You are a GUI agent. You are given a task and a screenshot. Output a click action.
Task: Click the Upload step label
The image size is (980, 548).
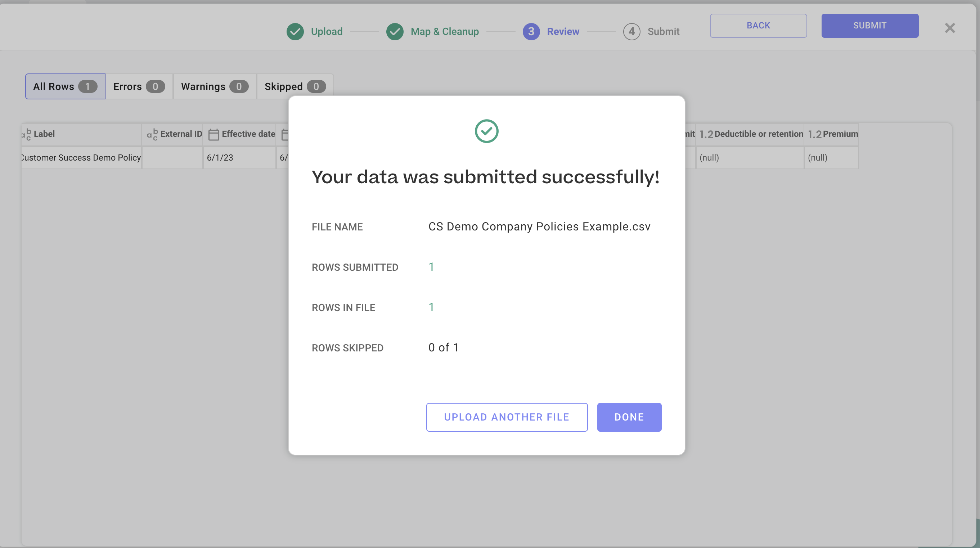(327, 32)
